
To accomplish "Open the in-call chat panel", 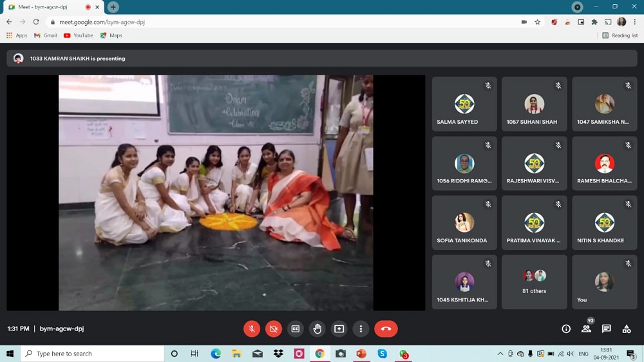I will [x=606, y=329].
